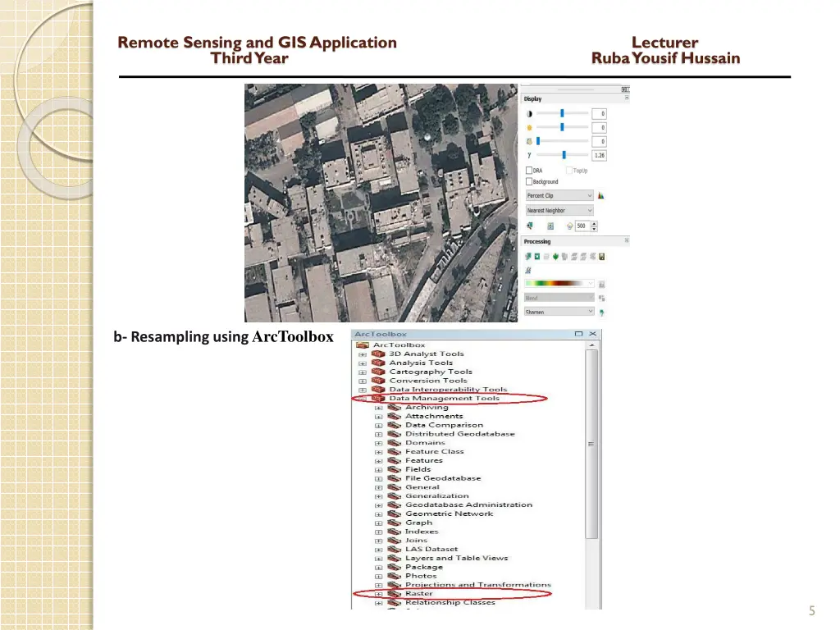This screenshot has height=630, width=840.
Task: Click the gamma symbol icon
Action: tap(529, 155)
